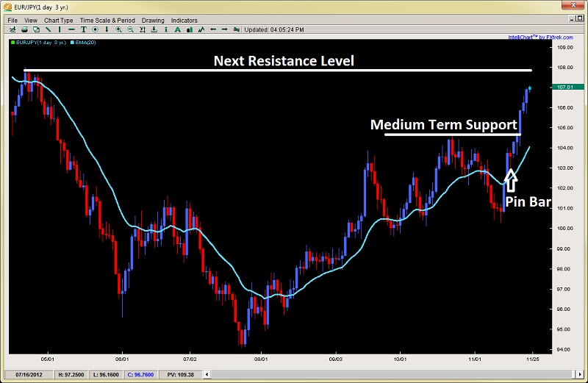Click the line chart indicator icon
The image size is (588, 383).
(201, 29)
